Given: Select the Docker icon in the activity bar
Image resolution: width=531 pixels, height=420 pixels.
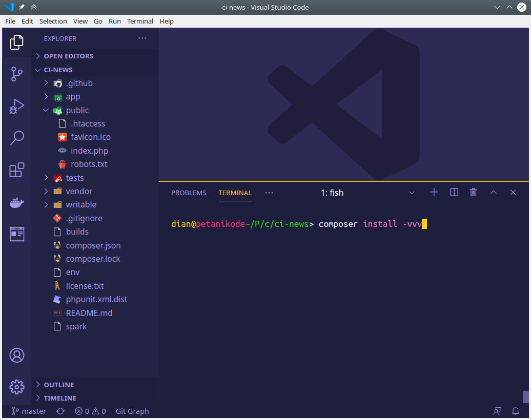Looking at the screenshot, I should point(17,202).
